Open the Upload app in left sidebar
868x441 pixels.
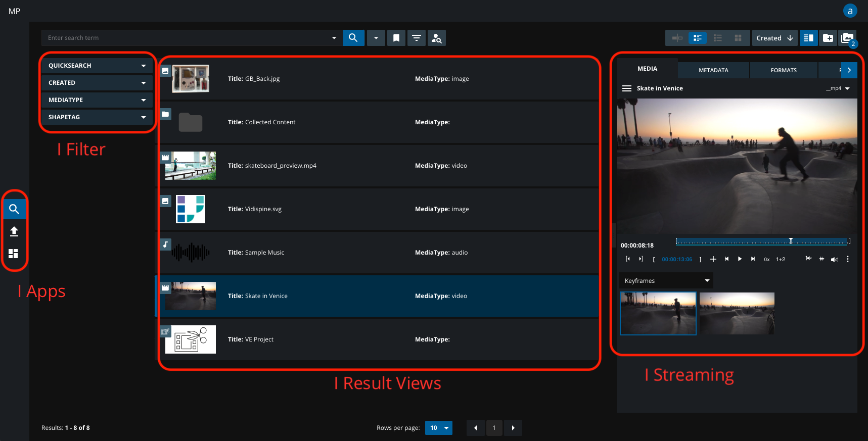(14, 231)
